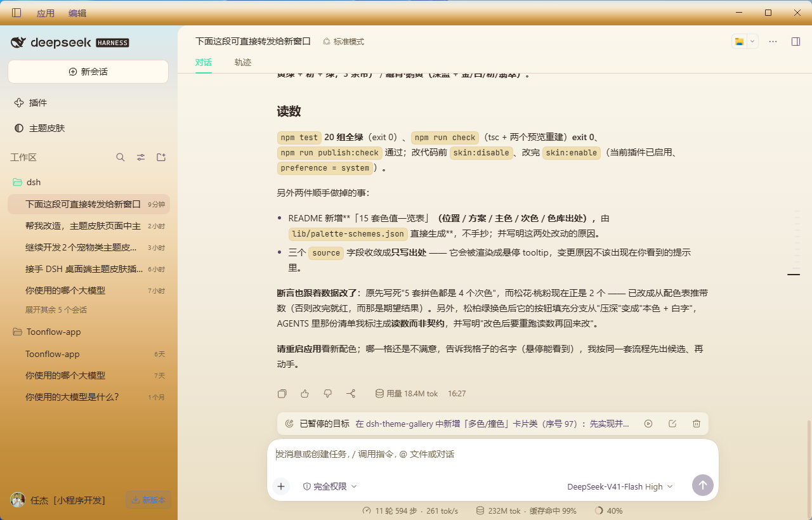Switch to the 轨迹 tab
The width and height of the screenshot is (812, 520).
243,62
